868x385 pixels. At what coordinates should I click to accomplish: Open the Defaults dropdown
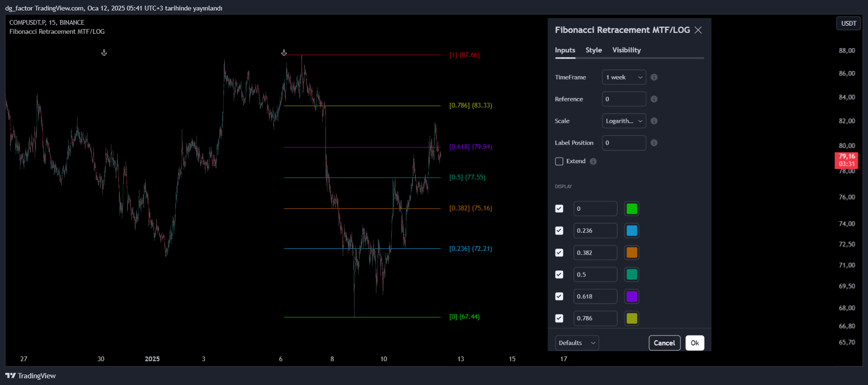coord(577,343)
